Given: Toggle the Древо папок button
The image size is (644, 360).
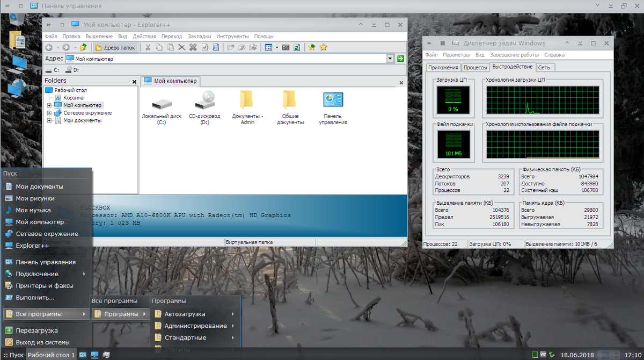Looking at the screenshot, I should pos(115,47).
